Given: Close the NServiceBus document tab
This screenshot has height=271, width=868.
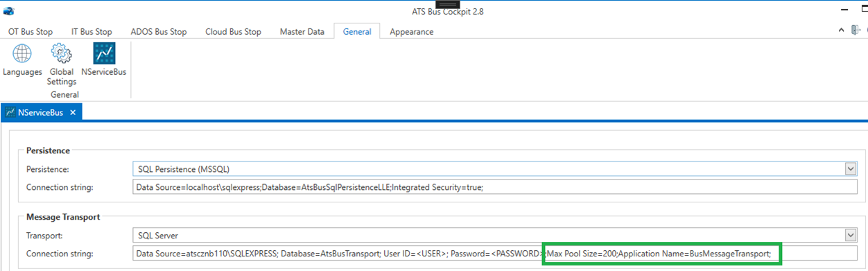Looking at the screenshot, I should click(x=73, y=112).
